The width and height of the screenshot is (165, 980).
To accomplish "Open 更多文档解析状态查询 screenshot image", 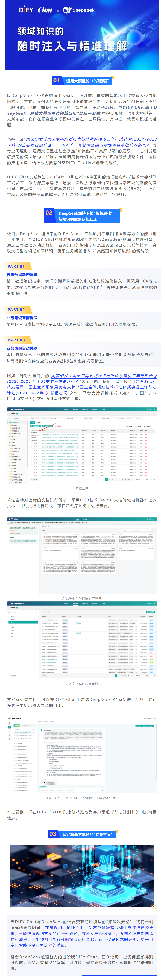I will click(82, 639).
